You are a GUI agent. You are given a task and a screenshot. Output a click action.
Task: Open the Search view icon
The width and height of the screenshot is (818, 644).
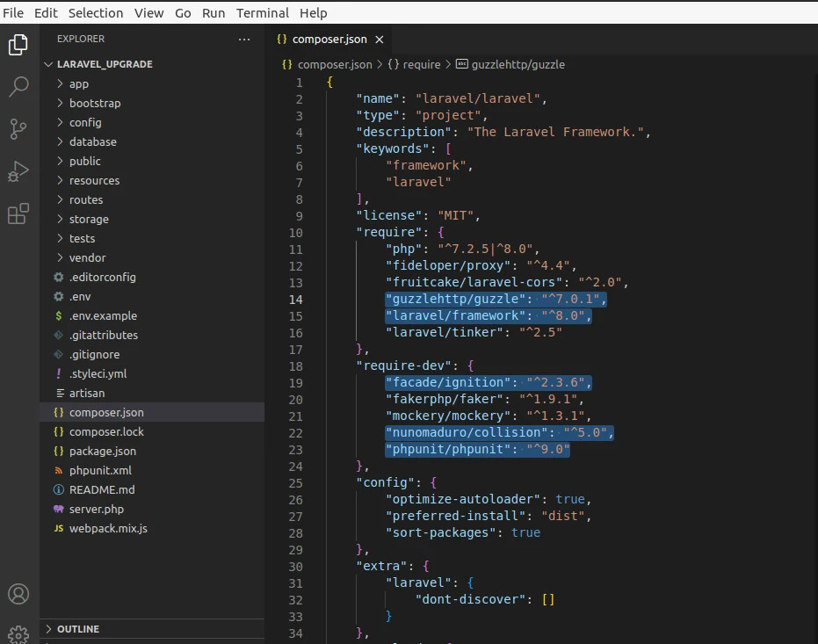coord(19,86)
